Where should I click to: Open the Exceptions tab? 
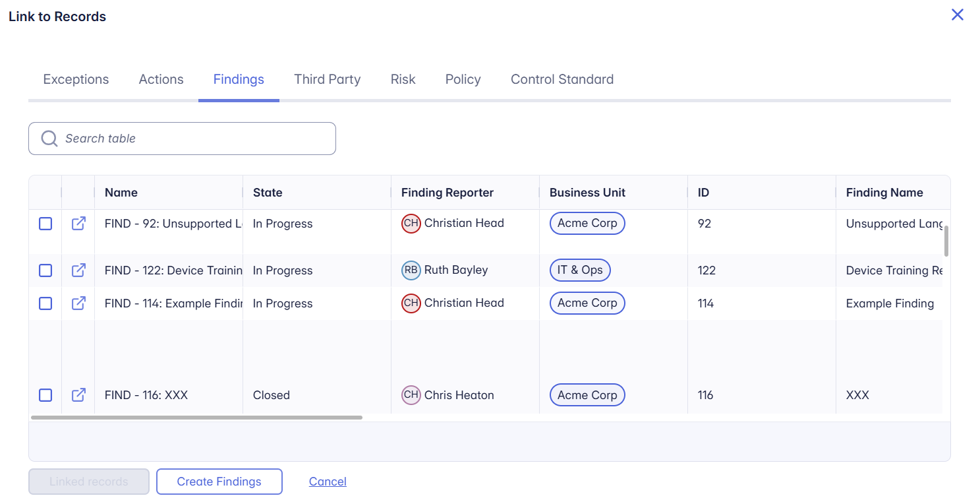[76, 79]
